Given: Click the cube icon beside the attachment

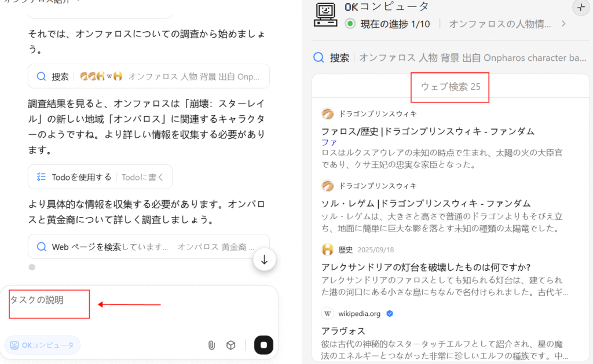Looking at the screenshot, I should (230, 345).
